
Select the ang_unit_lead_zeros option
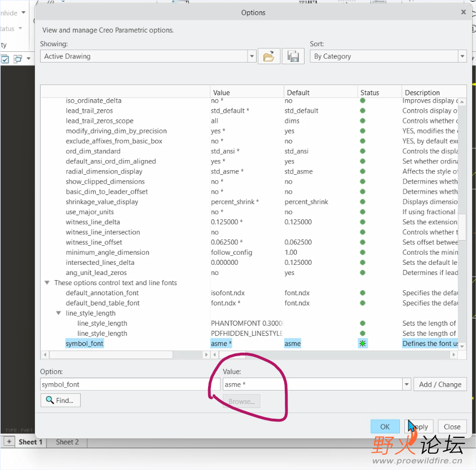(96, 272)
